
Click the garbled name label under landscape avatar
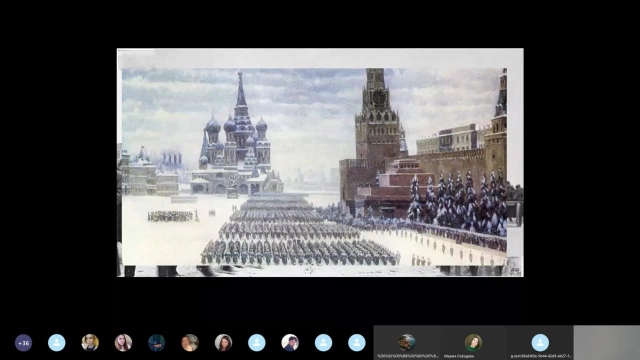pyautogui.click(x=407, y=356)
